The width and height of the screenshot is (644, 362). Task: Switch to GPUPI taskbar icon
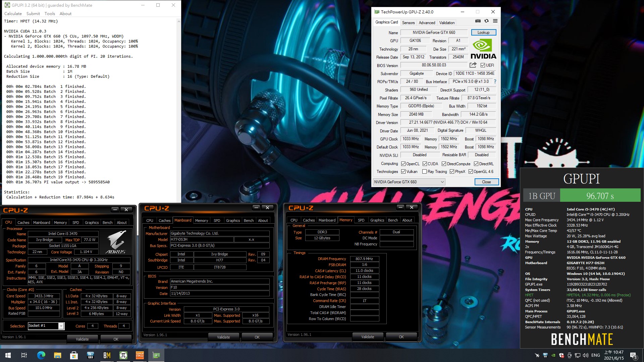coord(123,355)
